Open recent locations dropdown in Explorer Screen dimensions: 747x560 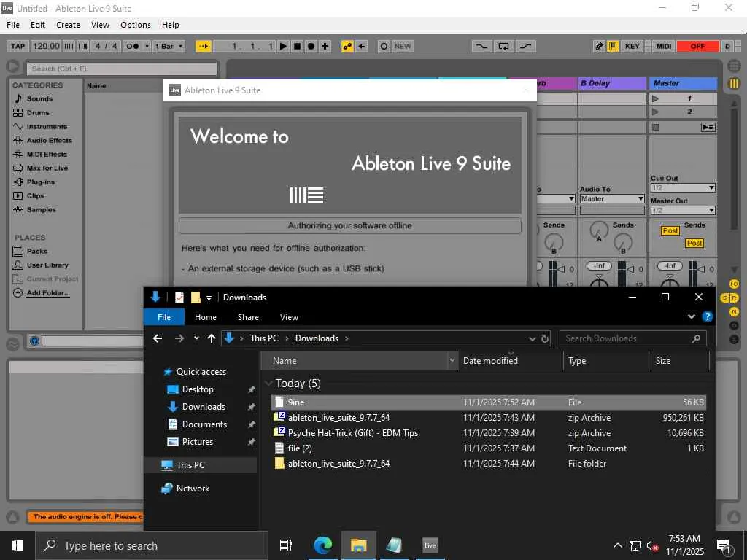tap(196, 338)
